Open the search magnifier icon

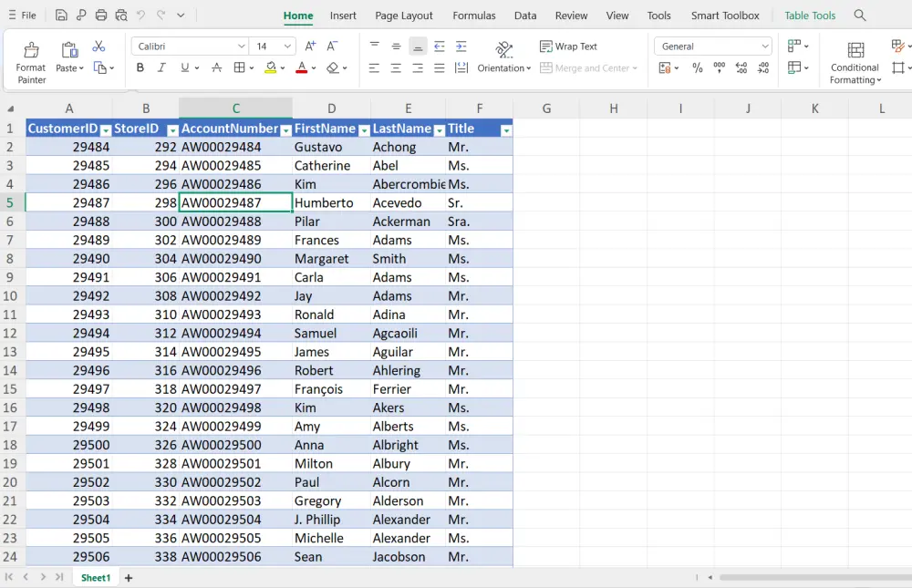[x=860, y=15]
